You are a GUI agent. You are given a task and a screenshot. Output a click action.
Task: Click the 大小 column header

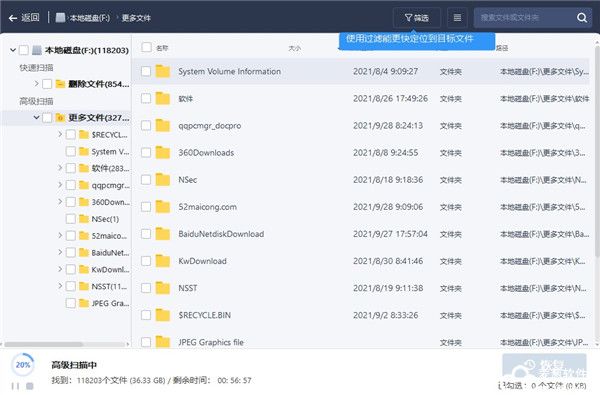click(x=295, y=48)
